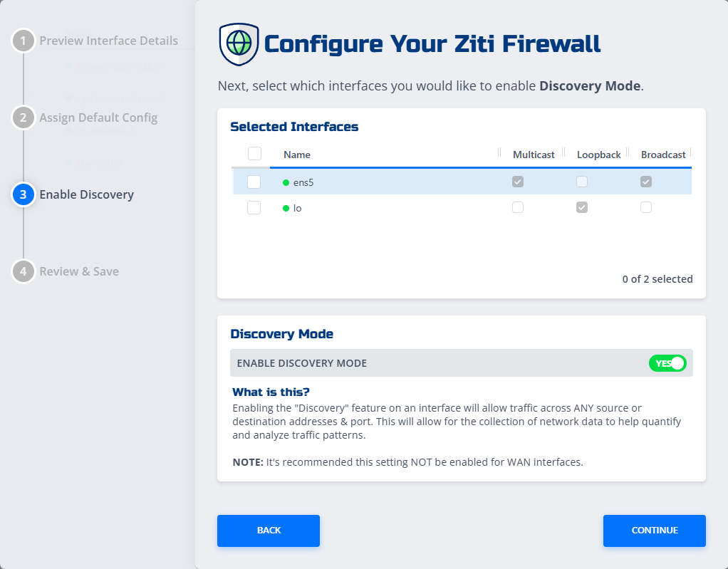Click the Multicast column header
The image size is (728, 569).
click(x=534, y=155)
